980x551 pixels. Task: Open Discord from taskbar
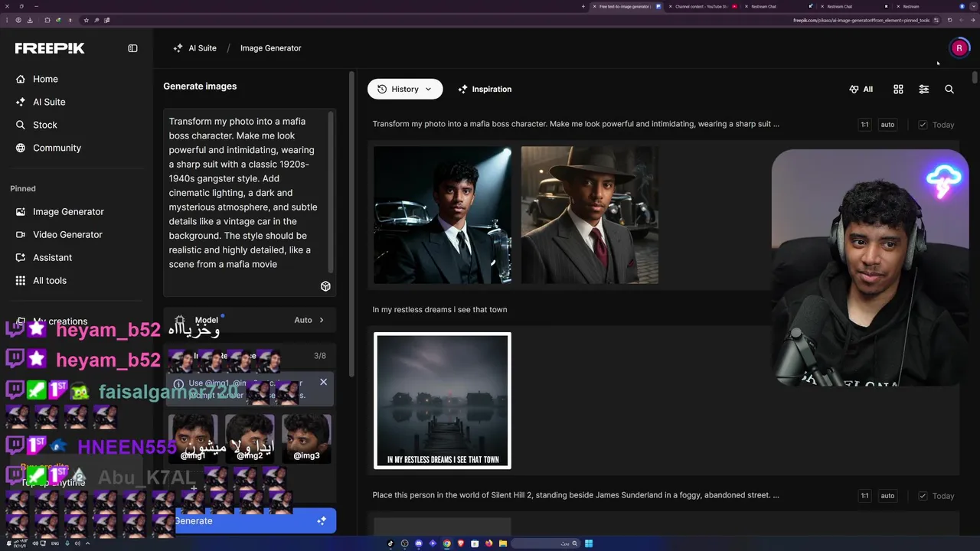(x=419, y=543)
